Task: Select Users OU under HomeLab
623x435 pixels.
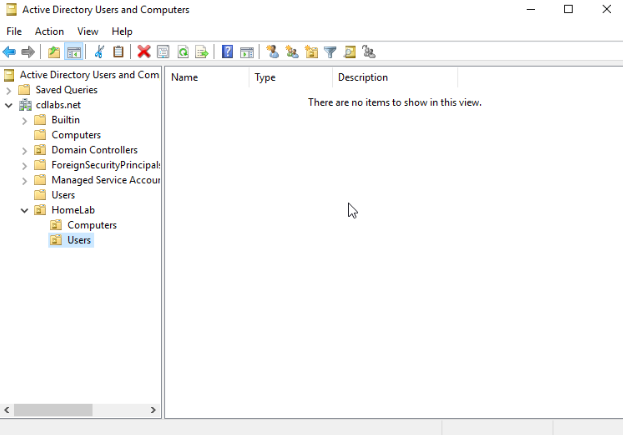Action: point(79,240)
